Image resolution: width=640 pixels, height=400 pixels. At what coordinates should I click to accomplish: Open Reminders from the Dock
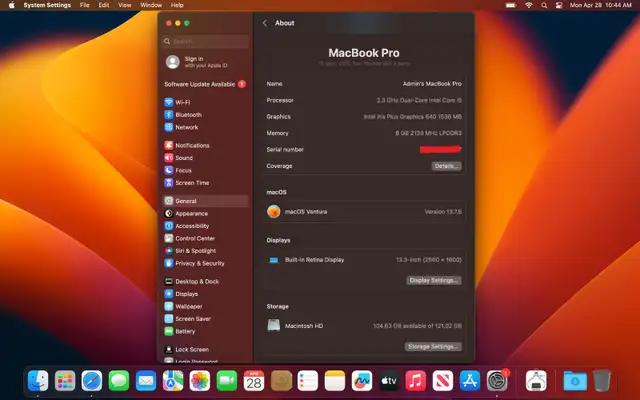pyautogui.click(x=308, y=381)
